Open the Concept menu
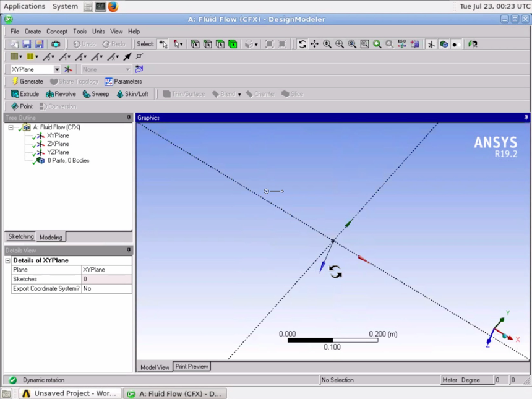Viewport: 532px width, 399px height. (x=57, y=32)
